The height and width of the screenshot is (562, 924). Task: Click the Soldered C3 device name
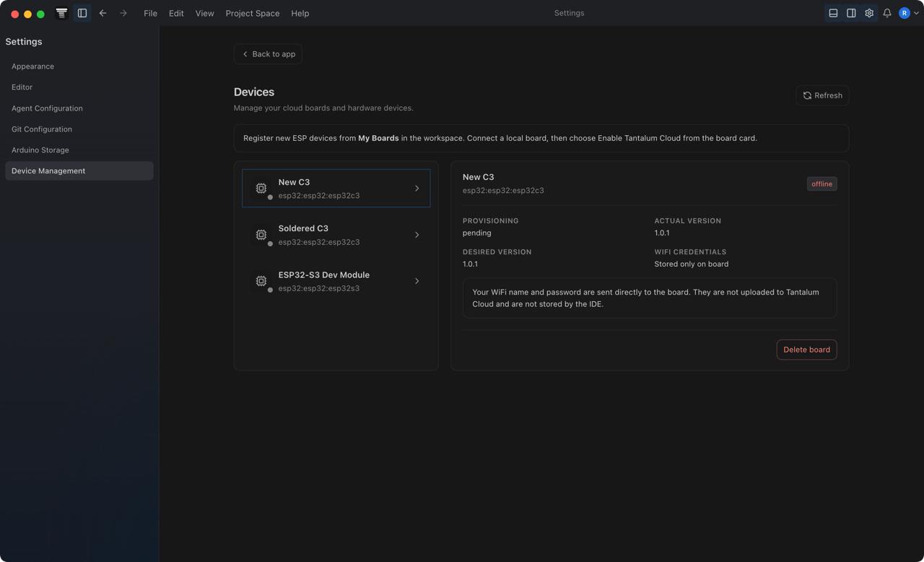(x=303, y=228)
